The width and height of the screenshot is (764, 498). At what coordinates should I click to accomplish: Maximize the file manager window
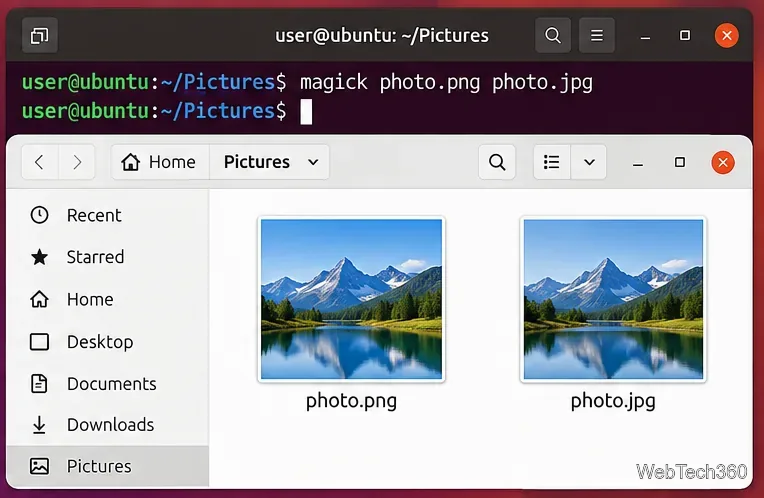680,162
